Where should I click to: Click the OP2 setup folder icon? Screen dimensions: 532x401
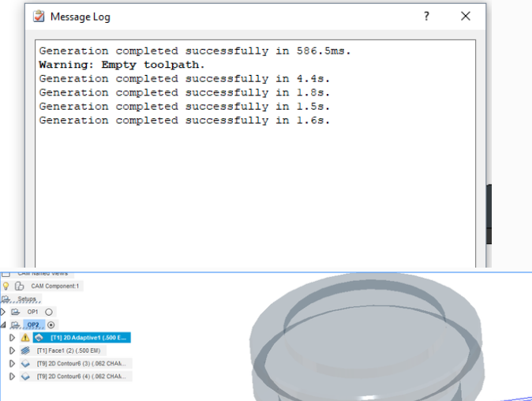click(x=15, y=325)
